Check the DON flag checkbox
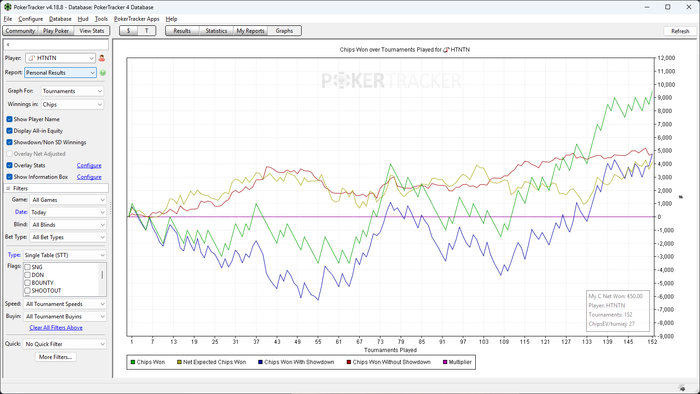Viewport: 700px width, 394px height. (x=27, y=275)
